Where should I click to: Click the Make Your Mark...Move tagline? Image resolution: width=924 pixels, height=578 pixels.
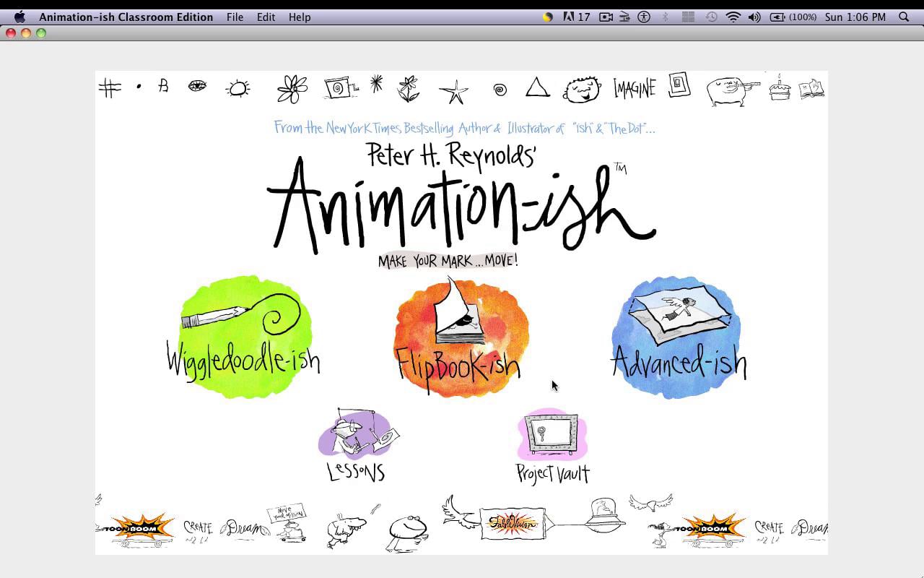pos(448,261)
